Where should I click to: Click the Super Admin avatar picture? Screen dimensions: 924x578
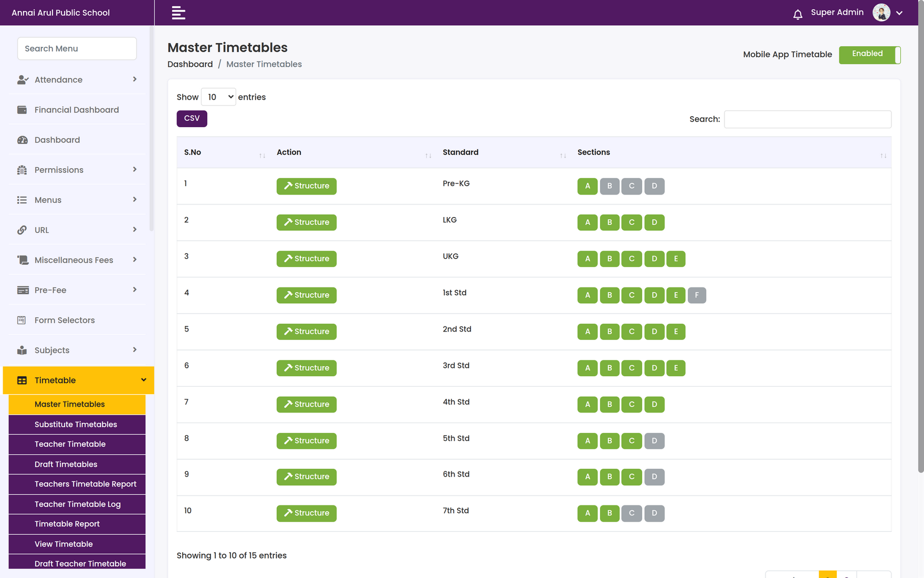coord(881,13)
